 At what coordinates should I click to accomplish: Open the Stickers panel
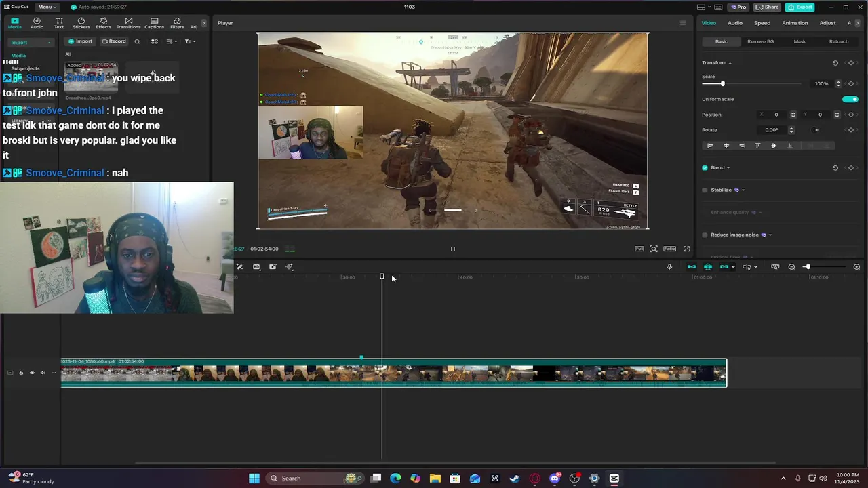(x=81, y=23)
